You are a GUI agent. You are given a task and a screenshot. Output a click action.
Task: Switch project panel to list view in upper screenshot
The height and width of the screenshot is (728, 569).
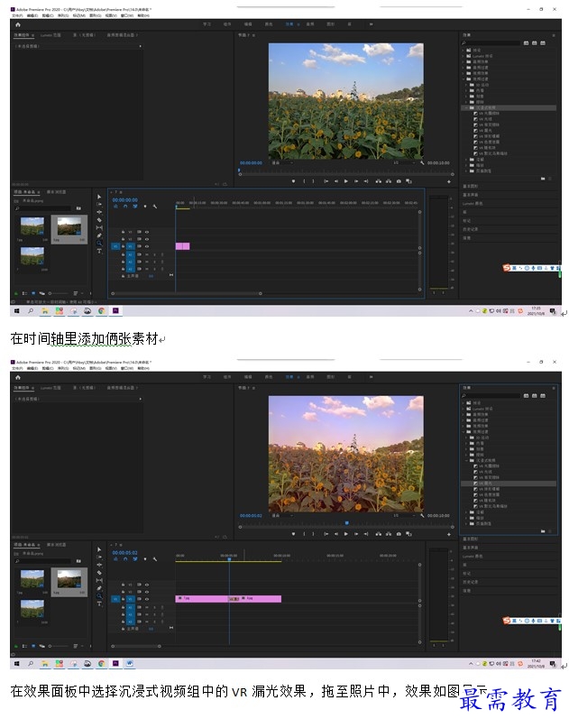[24, 293]
